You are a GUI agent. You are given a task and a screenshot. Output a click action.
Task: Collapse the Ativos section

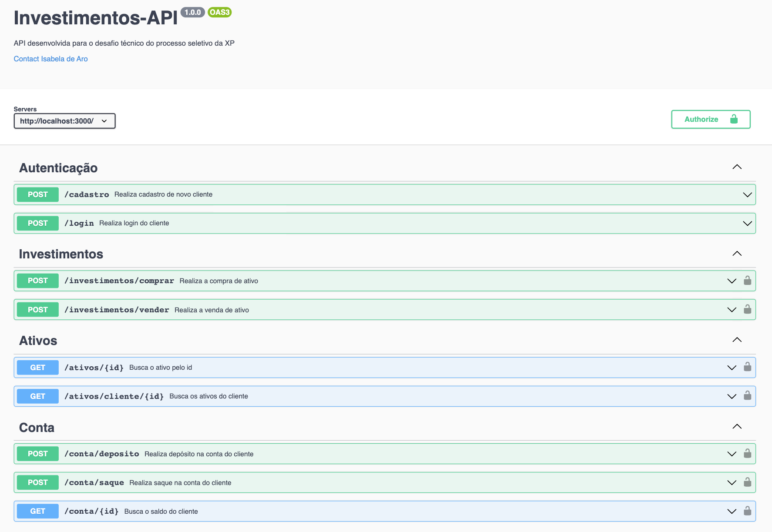click(x=737, y=340)
